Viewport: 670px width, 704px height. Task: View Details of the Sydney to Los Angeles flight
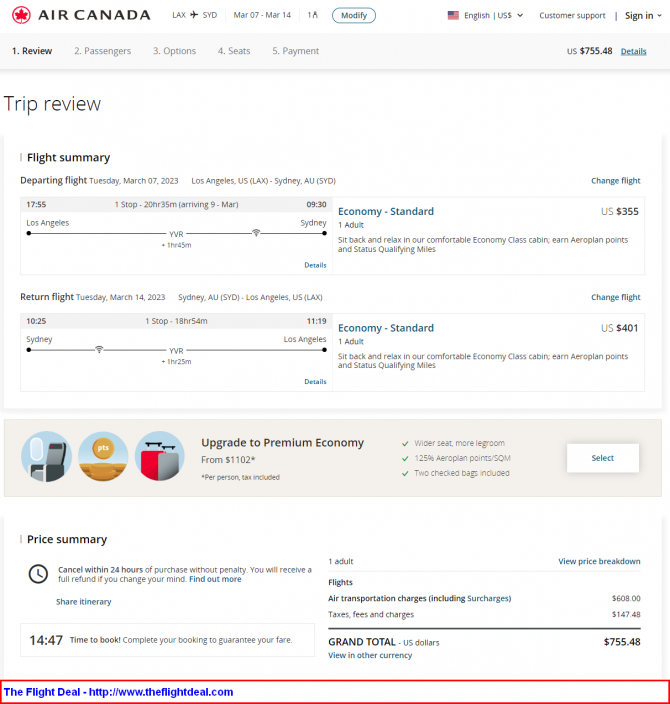click(315, 382)
